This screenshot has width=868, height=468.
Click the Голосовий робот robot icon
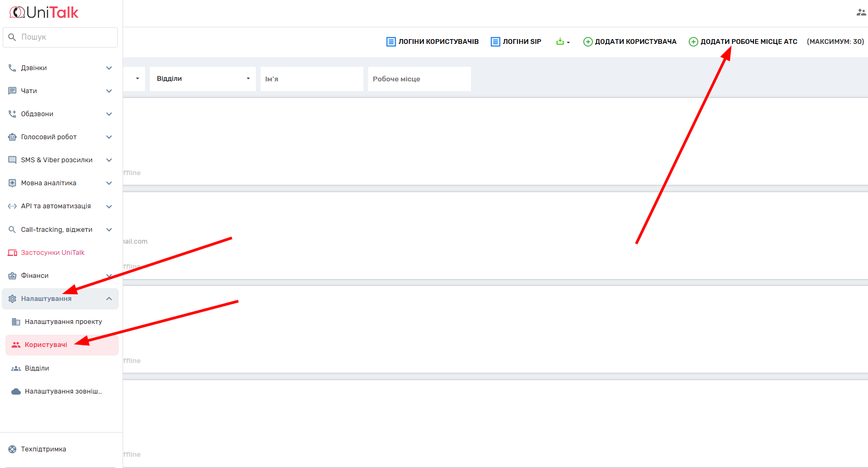[12, 137]
